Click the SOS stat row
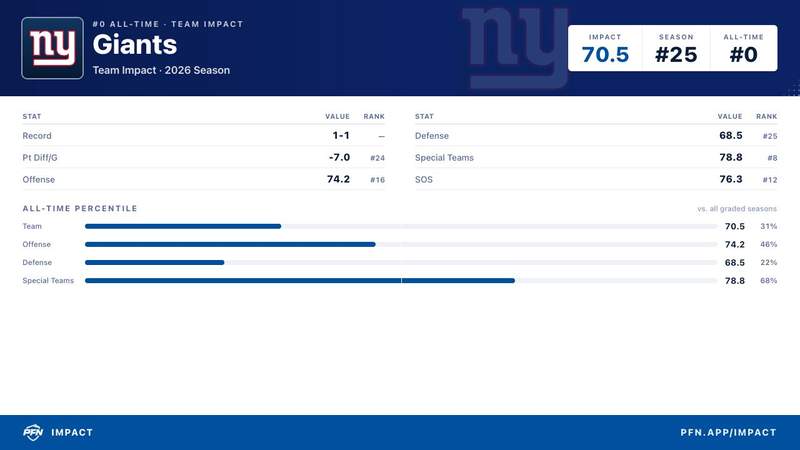The image size is (800, 450). pos(596,180)
